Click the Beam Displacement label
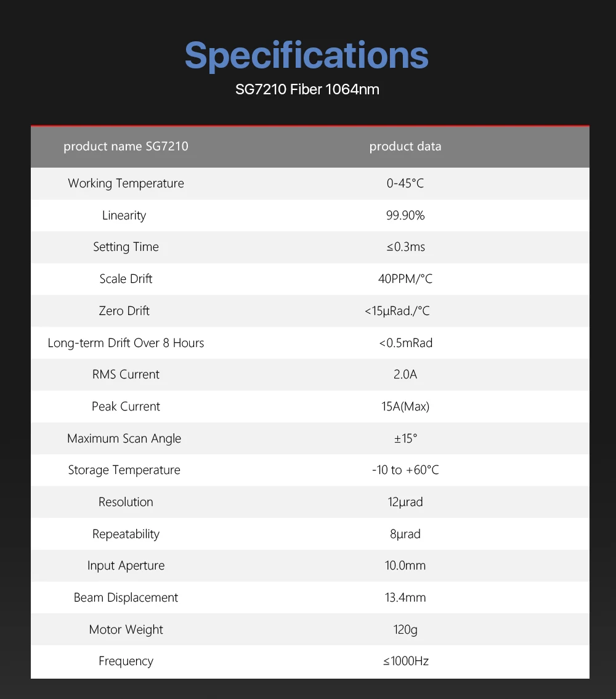616x699 pixels. point(126,598)
